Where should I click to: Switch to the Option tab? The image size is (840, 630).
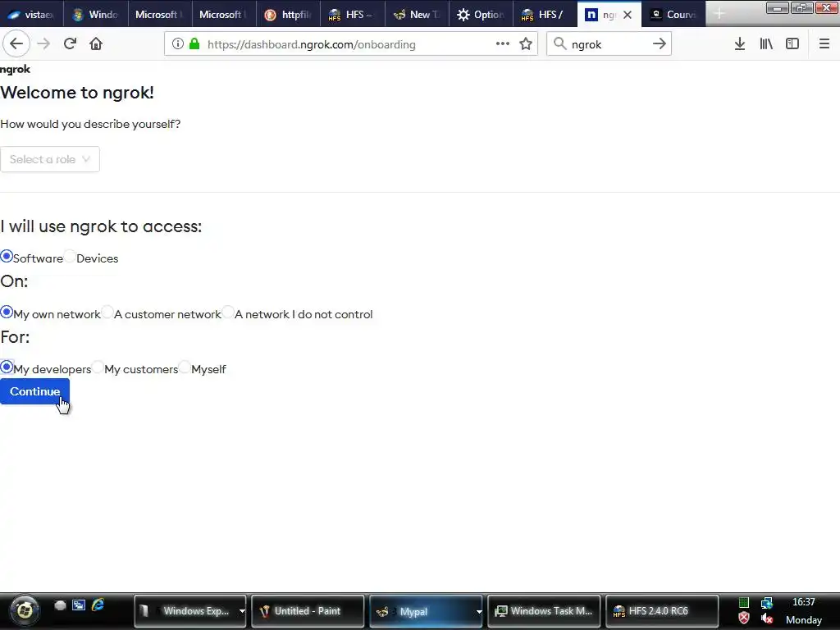click(481, 15)
